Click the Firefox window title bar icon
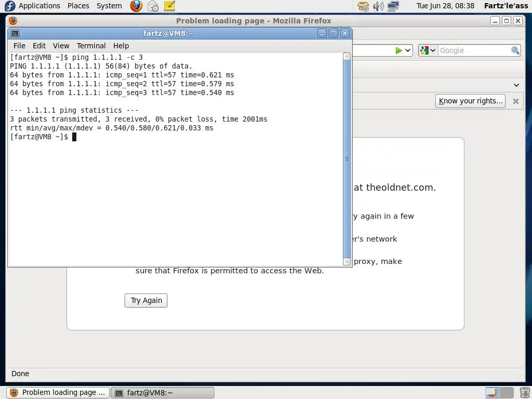Screen dimensions: 532x399 click(13, 21)
